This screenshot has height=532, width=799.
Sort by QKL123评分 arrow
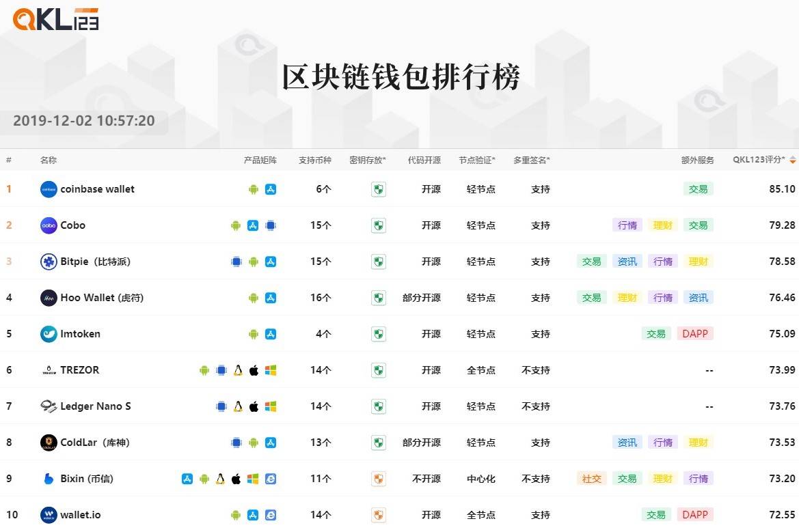pos(792,160)
